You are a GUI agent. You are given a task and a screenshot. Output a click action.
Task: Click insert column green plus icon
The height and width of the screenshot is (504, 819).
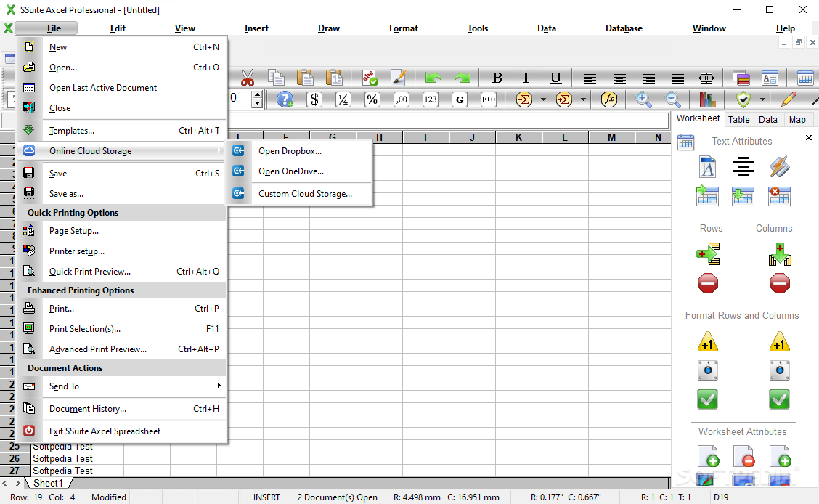point(780,254)
